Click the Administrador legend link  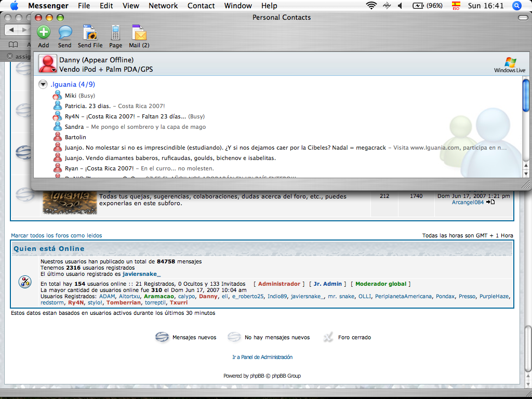click(279, 284)
